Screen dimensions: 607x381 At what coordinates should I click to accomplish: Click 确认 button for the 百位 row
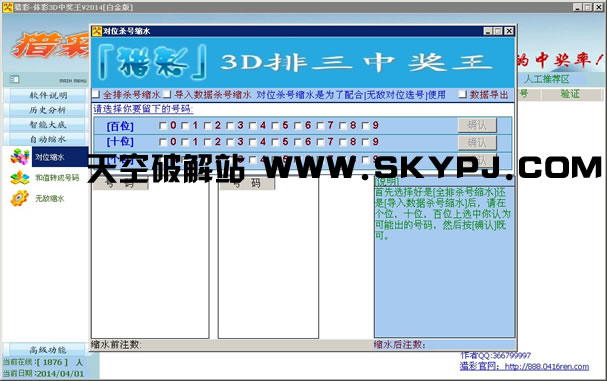[x=477, y=125]
